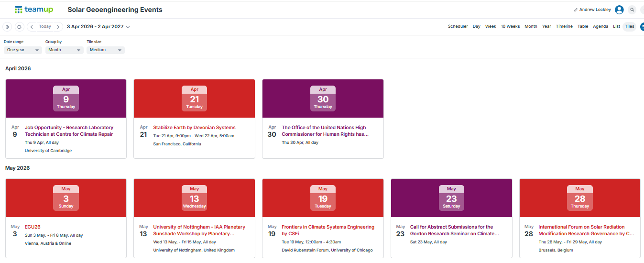
Task: Click time text Tue 21 Apr, 9:00pm - Wed 22 Apr
Action: (x=194, y=136)
